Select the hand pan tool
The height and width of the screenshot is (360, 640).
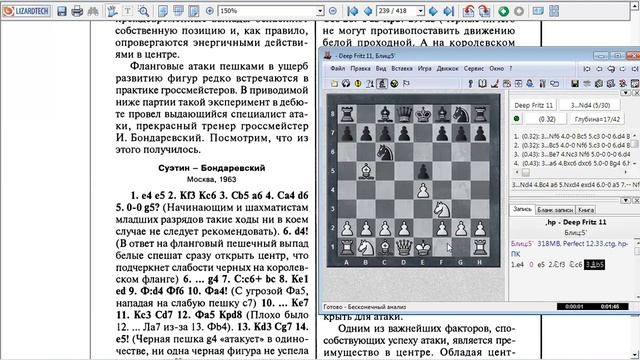112,11
